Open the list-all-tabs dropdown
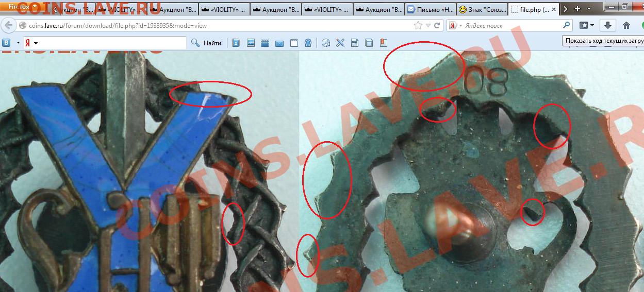Screen dimensions: 644x292 (589, 9)
